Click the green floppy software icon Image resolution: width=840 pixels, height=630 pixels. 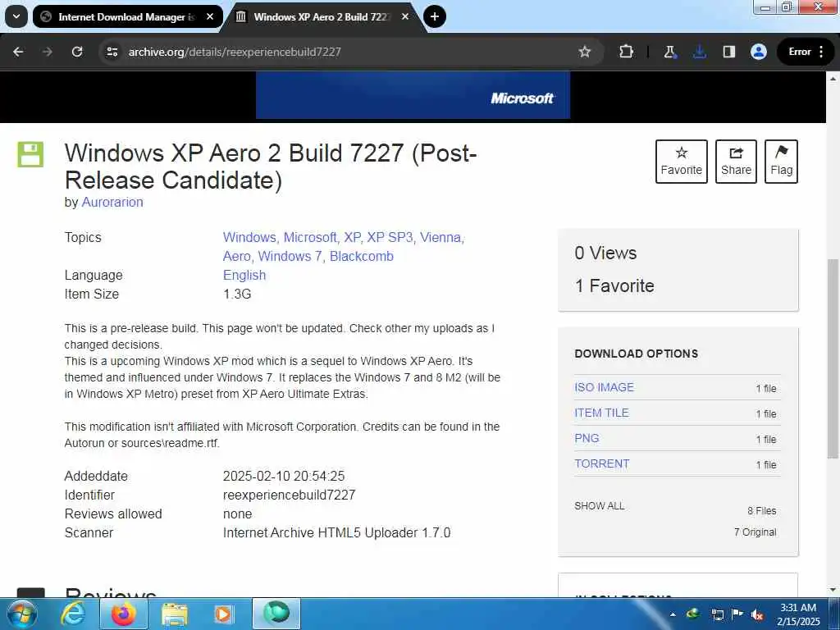point(30,154)
